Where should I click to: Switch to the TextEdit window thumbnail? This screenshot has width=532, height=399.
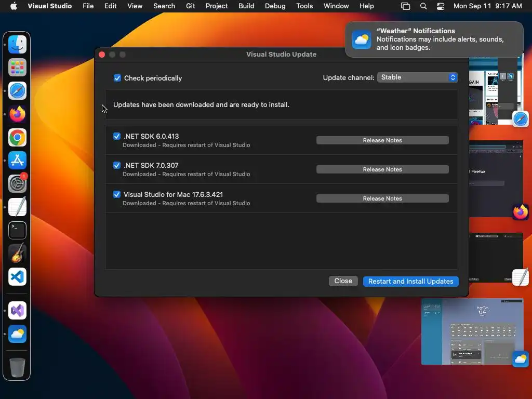coord(496,258)
